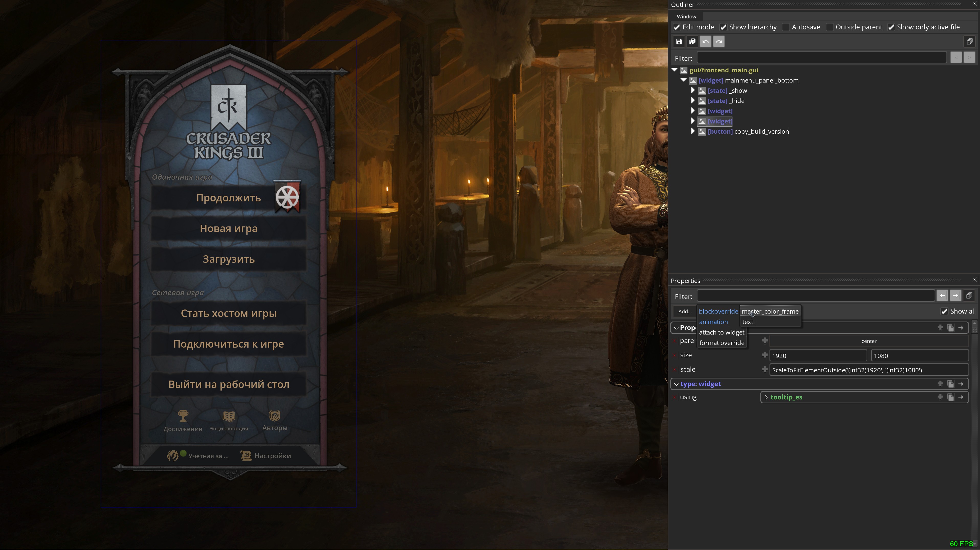Select master_color_frame submenu entry
Image resolution: width=980 pixels, height=550 pixels.
pyautogui.click(x=770, y=311)
